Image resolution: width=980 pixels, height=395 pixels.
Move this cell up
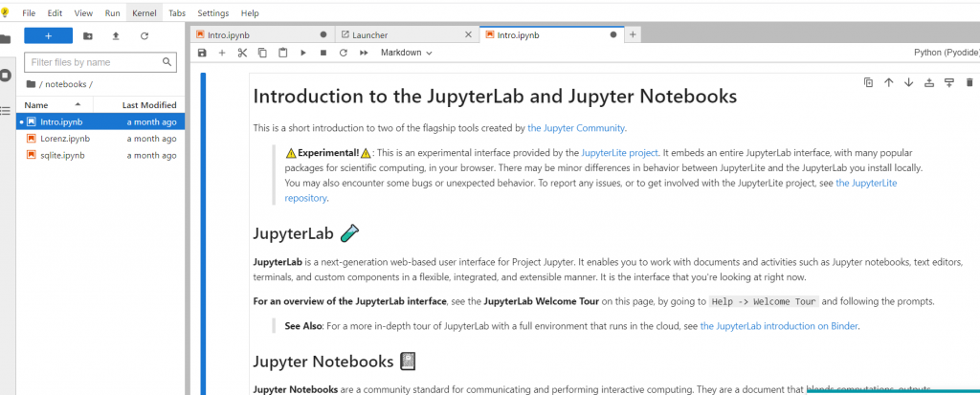click(889, 82)
